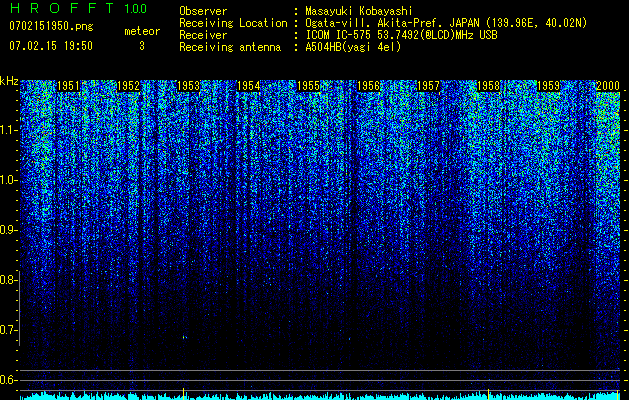This screenshot has height=400, width=629.
Task: Click the 0.8 frequency axis label
Action: [x=8, y=280]
